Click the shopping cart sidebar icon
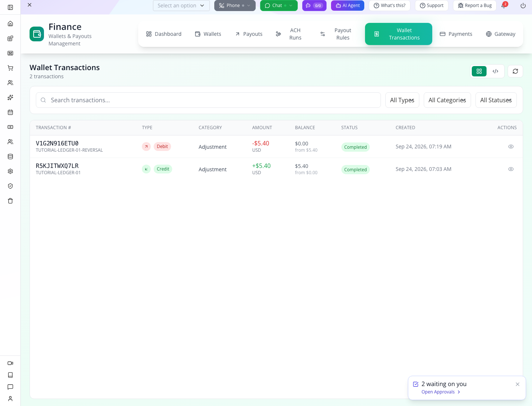532x406 pixels. point(10,68)
